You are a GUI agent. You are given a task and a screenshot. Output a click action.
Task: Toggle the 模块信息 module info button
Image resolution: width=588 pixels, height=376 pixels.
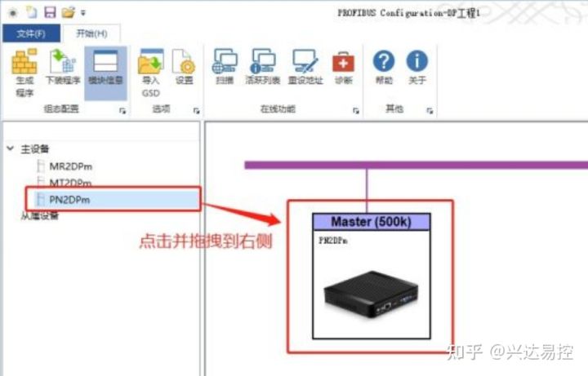[105, 73]
